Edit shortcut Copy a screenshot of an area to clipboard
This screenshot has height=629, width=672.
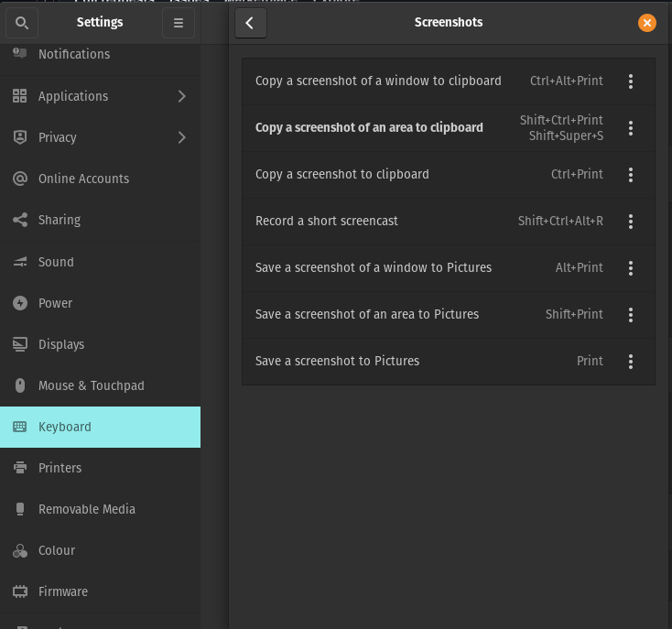pyautogui.click(x=449, y=127)
